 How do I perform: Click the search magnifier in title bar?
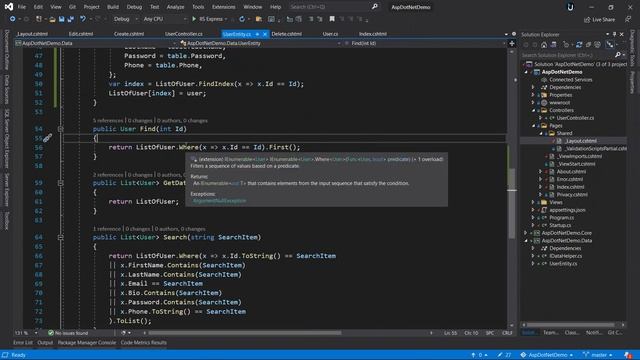pyautogui.click(x=375, y=7)
